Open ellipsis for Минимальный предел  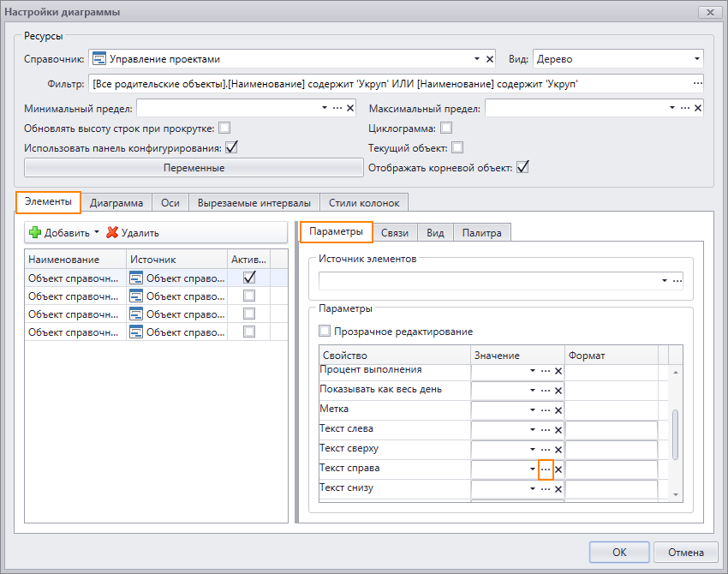coord(337,108)
